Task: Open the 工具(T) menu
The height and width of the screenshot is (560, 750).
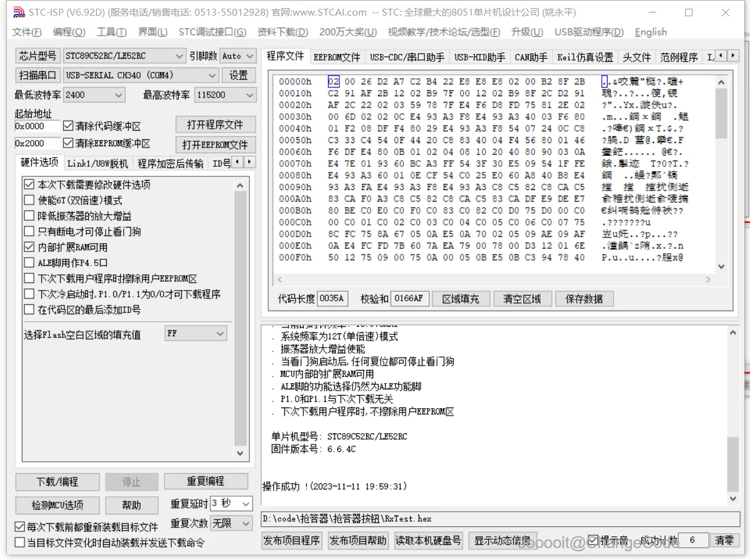Action: (111, 32)
